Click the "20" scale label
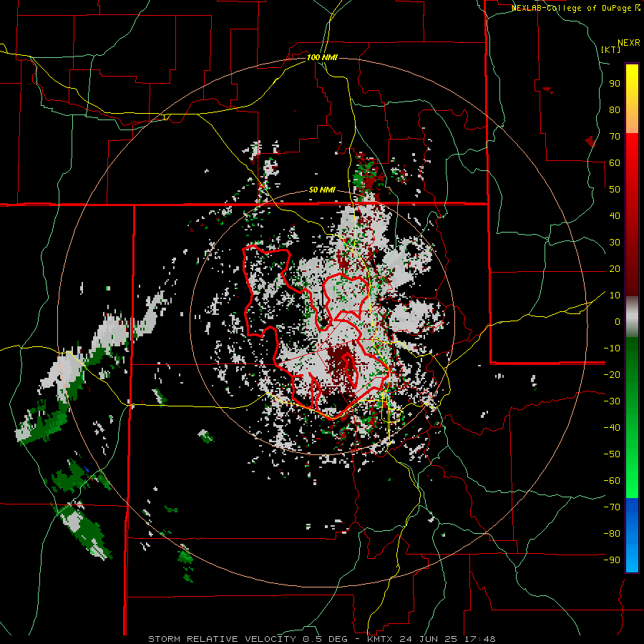The width and height of the screenshot is (644, 644). 615,269
